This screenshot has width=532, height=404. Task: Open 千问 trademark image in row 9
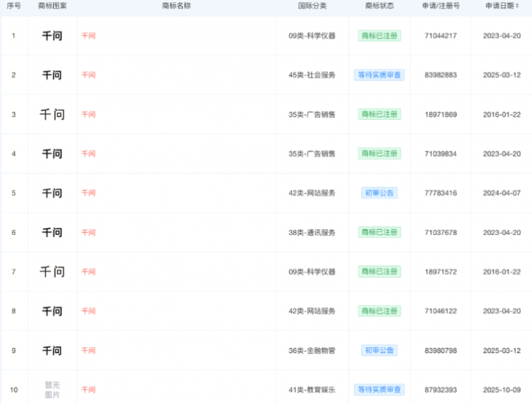pyautogui.click(x=52, y=350)
